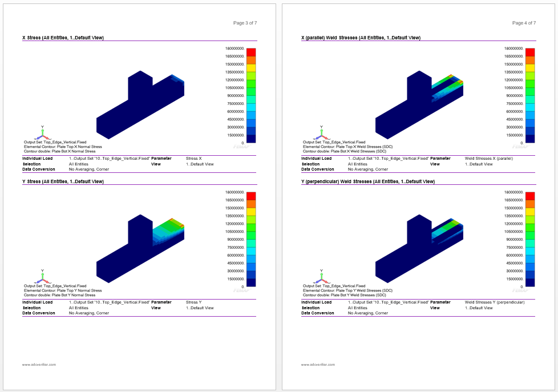The height and width of the screenshot is (392, 558).
Task: Click the XYZ axis triad in Y Stress plot
Action: pos(43,277)
